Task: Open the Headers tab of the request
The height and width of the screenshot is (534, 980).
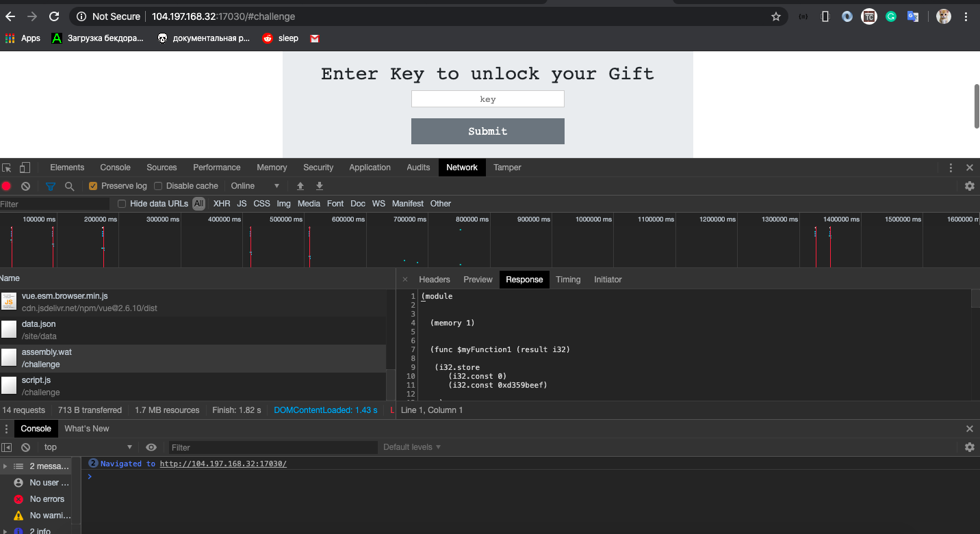Action: tap(434, 280)
